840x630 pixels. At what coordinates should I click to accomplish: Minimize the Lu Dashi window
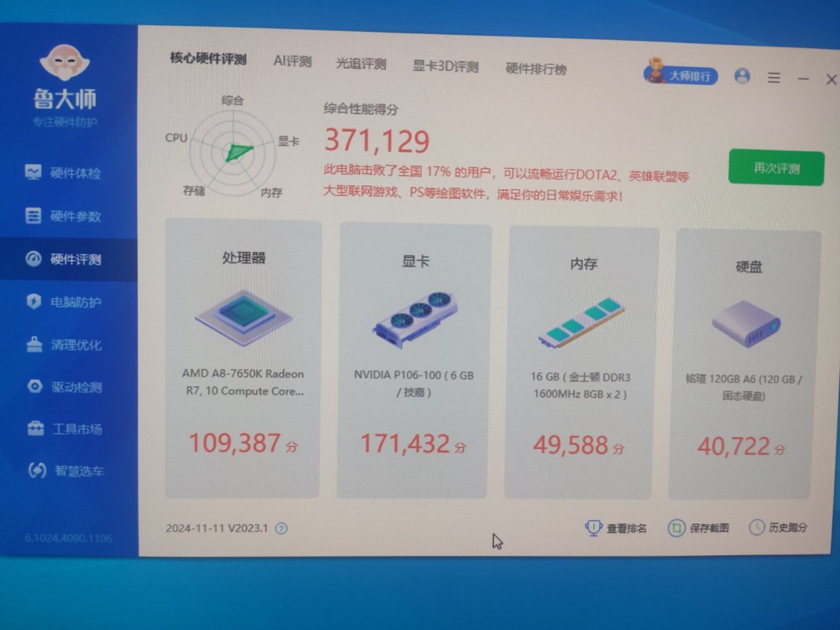pyautogui.click(x=803, y=79)
